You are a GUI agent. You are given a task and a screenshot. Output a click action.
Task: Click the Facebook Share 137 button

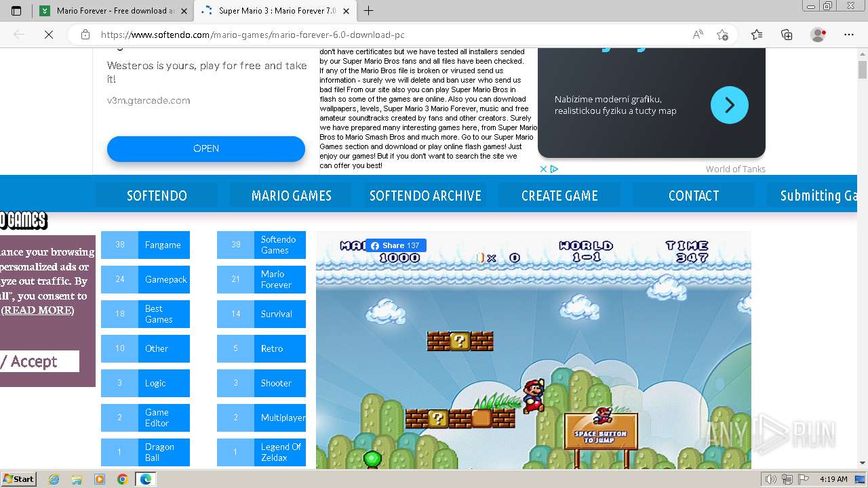(396, 245)
